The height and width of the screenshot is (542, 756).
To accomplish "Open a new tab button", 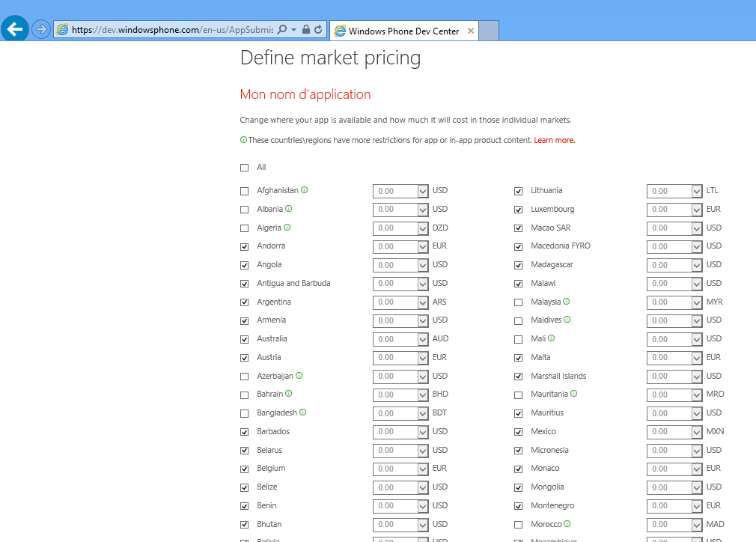I will tap(489, 31).
